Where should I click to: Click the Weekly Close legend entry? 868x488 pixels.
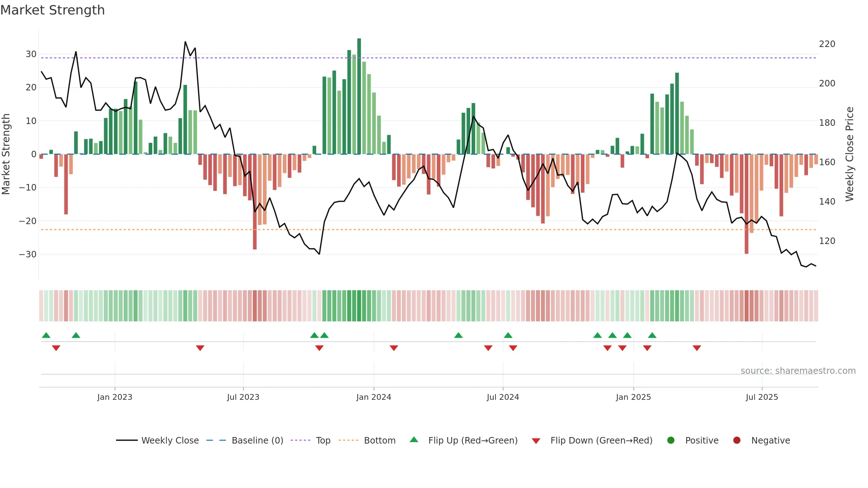(158, 440)
